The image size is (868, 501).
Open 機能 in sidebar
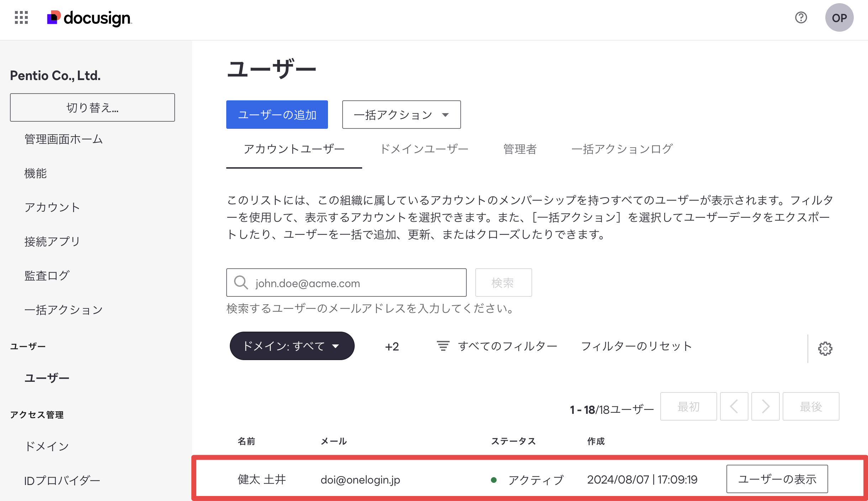point(36,173)
